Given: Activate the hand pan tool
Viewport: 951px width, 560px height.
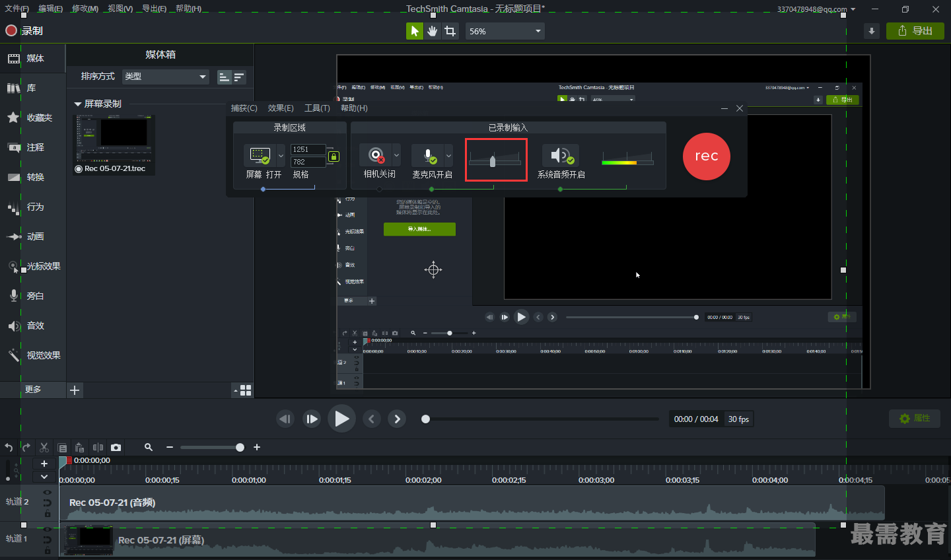Looking at the screenshot, I should coord(433,31).
